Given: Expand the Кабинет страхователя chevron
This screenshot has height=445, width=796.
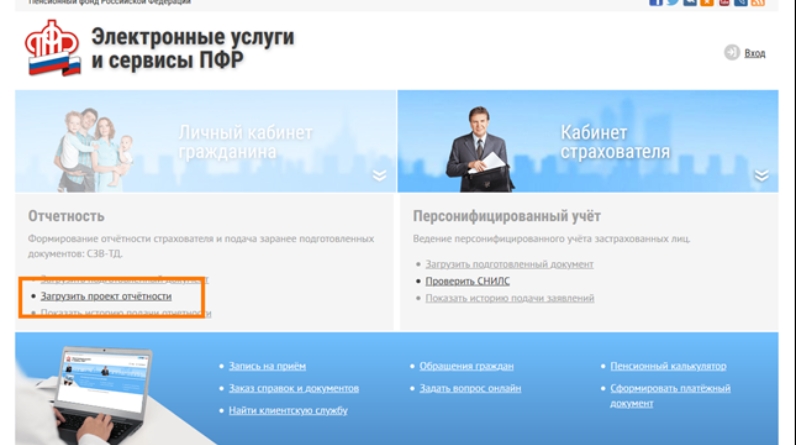Looking at the screenshot, I should click(761, 176).
